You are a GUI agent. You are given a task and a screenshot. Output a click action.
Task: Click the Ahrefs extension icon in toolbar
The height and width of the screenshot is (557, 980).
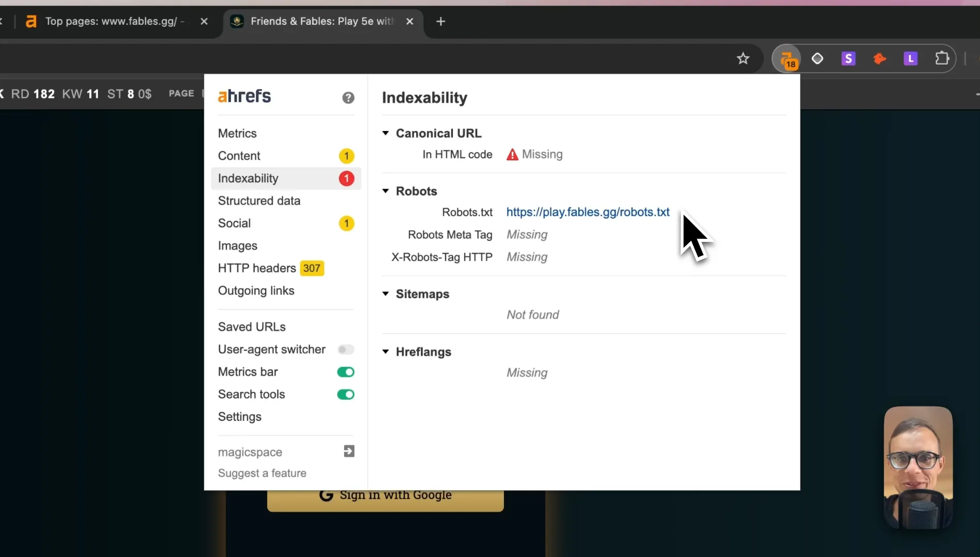(x=787, y=59)
